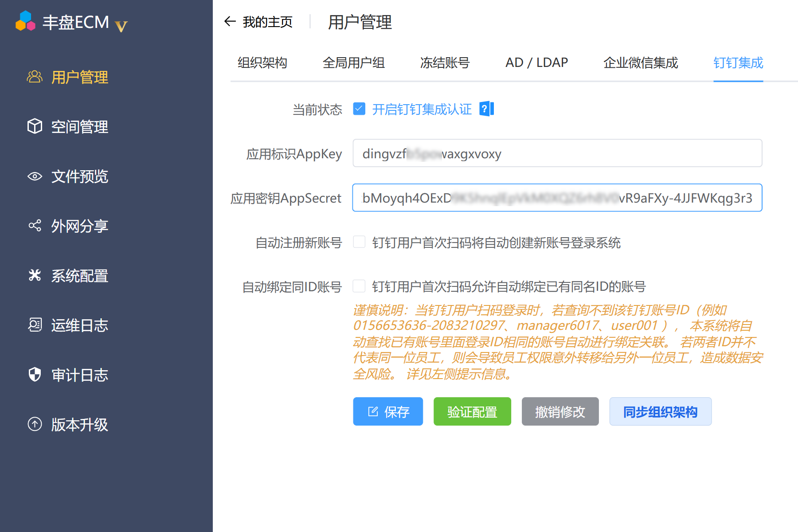Open 系统配置 in the sidebar
The height and width of the screenshot is (532, 798).
coord(80,276)
